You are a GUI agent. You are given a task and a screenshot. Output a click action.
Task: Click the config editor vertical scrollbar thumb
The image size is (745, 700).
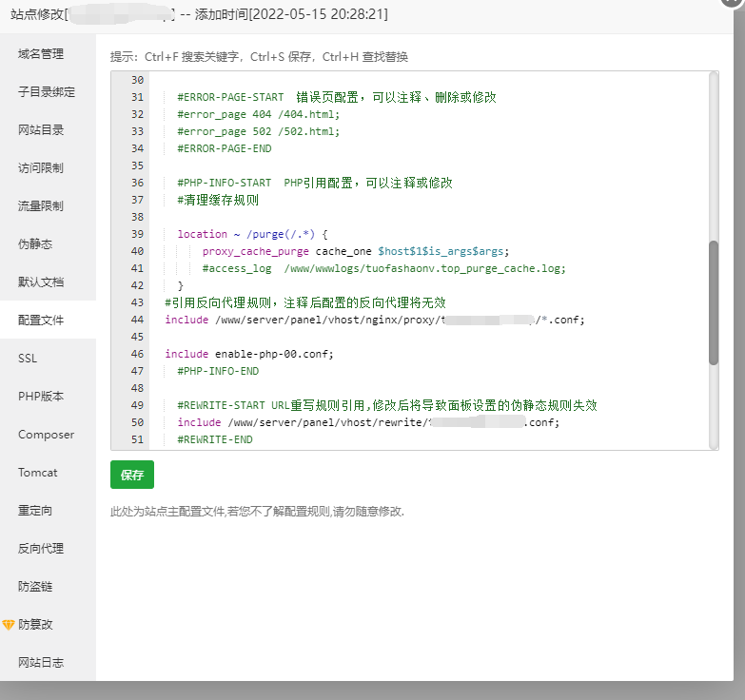[x=714, y=303]
